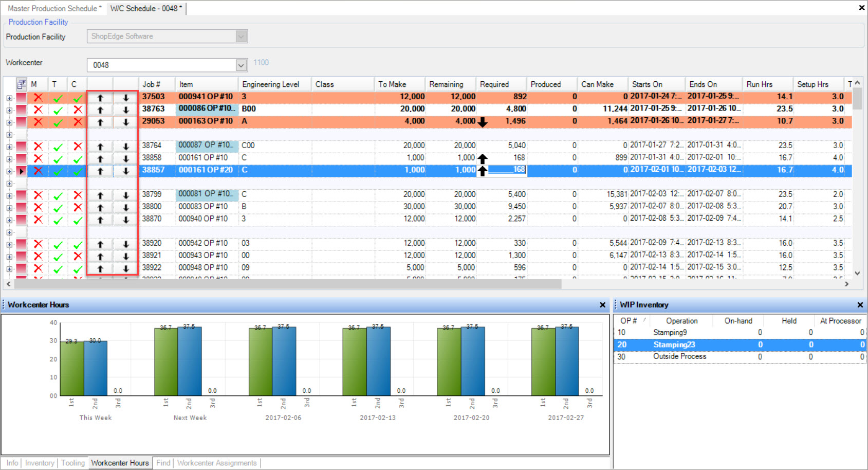Switch to Master Production Schedule tab
Image resolution: width=868 pixels, height=470 pixels.
54,8
